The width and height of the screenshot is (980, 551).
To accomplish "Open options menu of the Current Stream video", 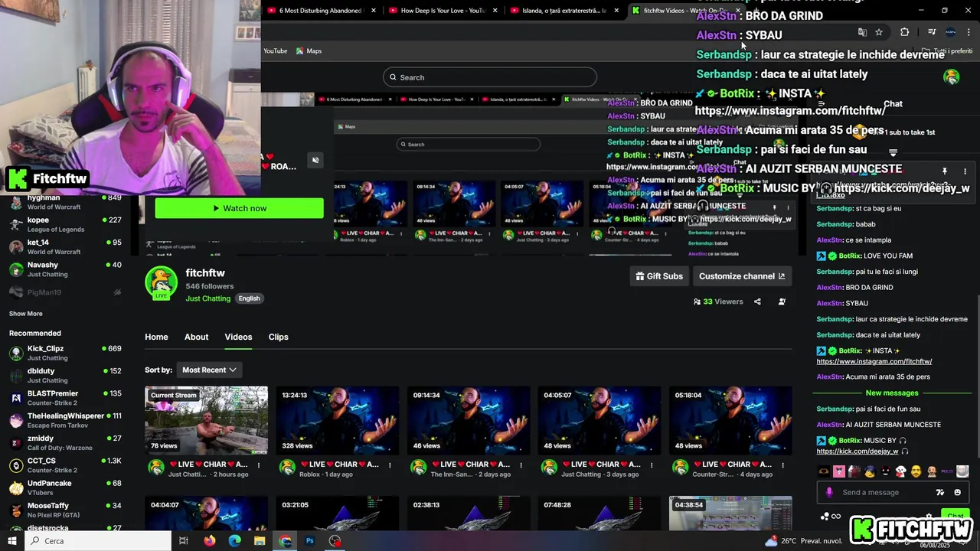I will click(x=259, y=465).
